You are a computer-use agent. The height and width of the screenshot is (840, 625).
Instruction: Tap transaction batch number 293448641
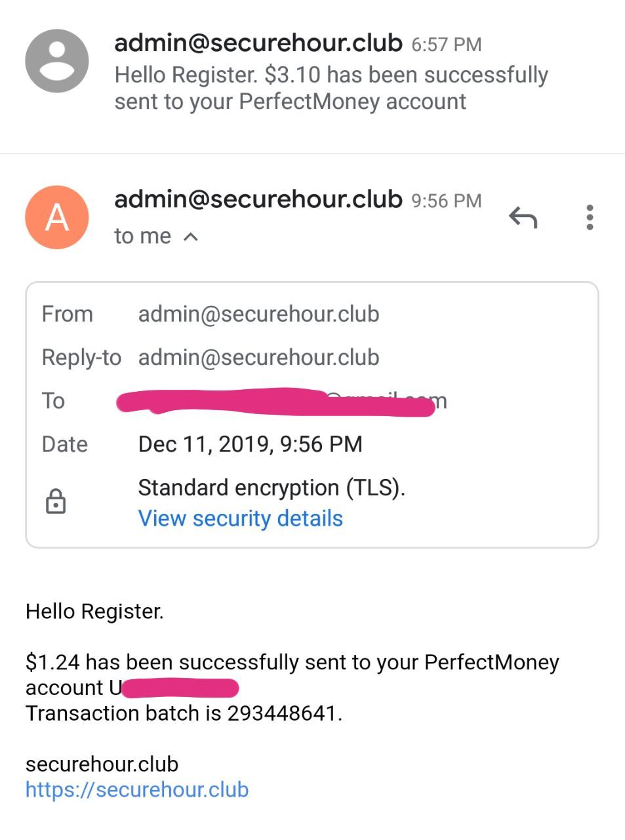pos(281,713)
